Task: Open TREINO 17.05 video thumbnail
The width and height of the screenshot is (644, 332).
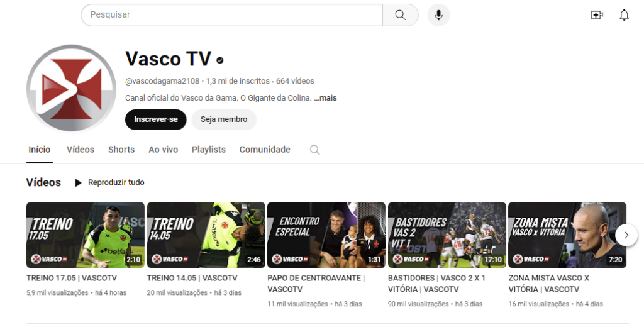Action: 86,235
